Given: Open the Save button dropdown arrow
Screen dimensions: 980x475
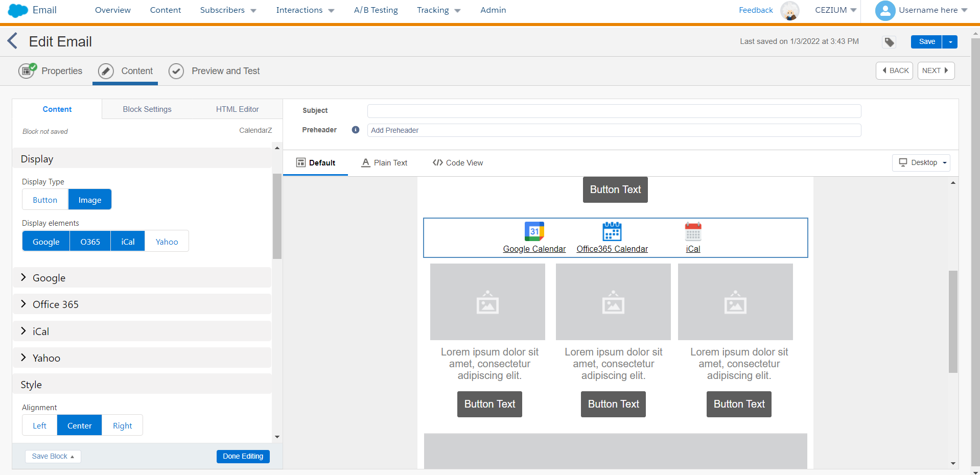Looking at the screenshot, I should [950, 42].
